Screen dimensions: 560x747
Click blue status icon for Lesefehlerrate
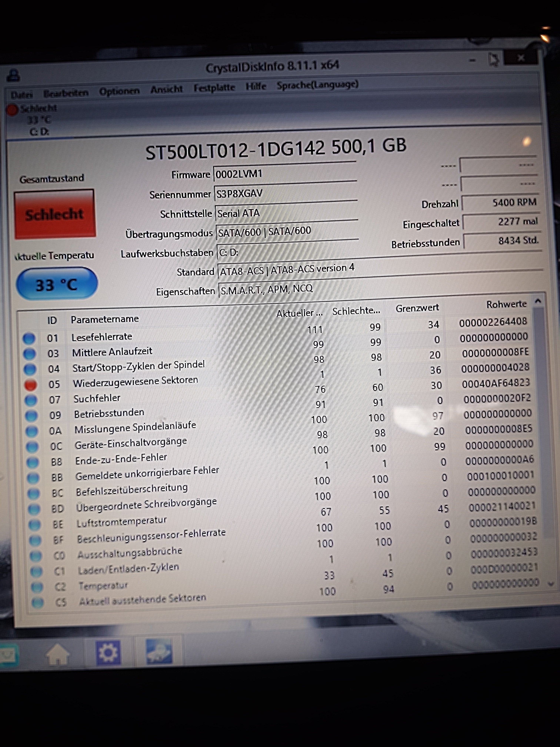(x=29, y=338)
